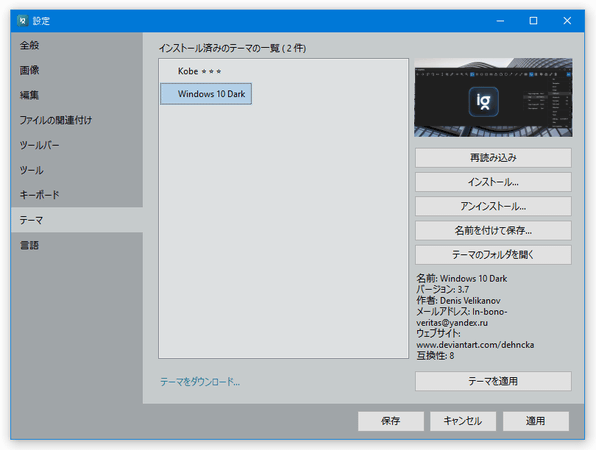Click the 保存 button

point(391,421)
